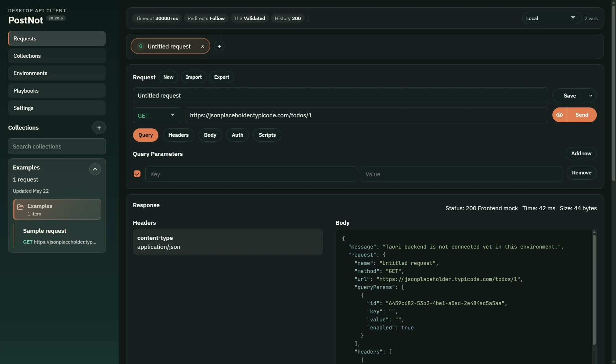
Task: Click the Export button
Action: 221,77
